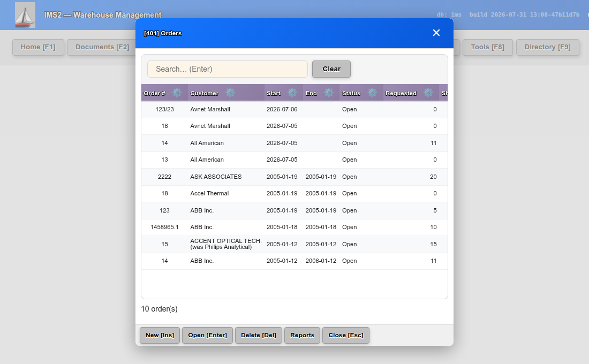This screenshot has height=364, width=589.
Task: Open End column settings gear
Action: 329,93
